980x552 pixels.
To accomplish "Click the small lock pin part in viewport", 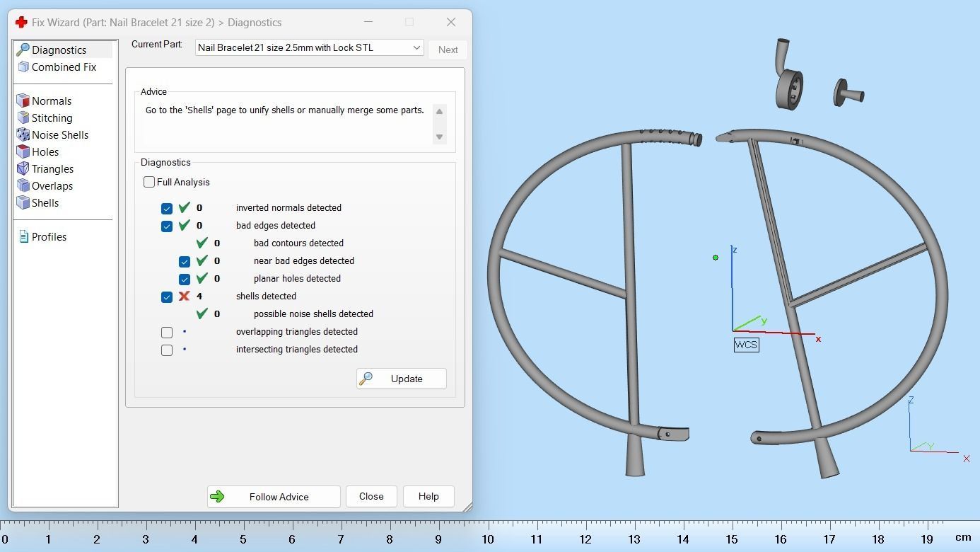I will pos(848,93).
